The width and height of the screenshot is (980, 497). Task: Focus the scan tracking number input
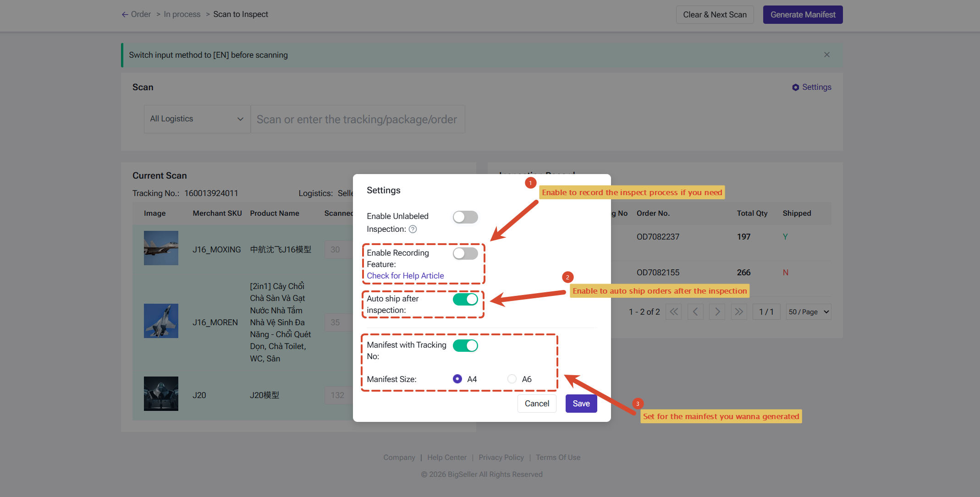coord(358,119)
